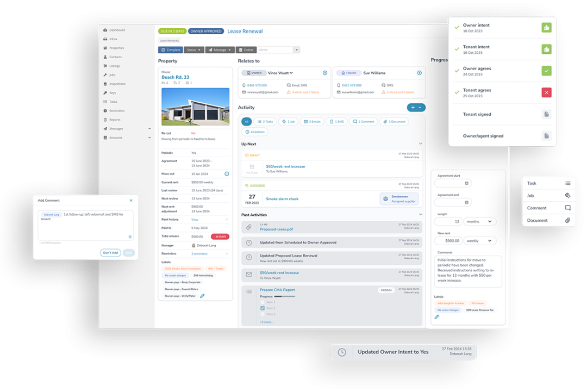Click the edit pencil under Labels
Screen dimensions: 587x392
tap(436, 316)
